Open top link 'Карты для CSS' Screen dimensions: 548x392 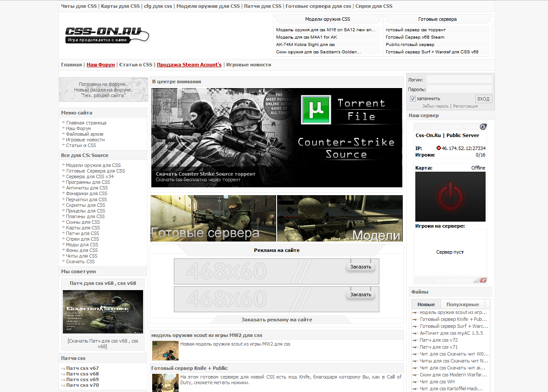121,6
